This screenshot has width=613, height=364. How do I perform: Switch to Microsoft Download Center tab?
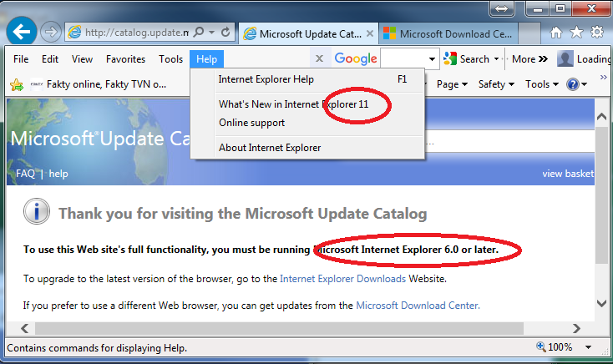tap(448, 34)
